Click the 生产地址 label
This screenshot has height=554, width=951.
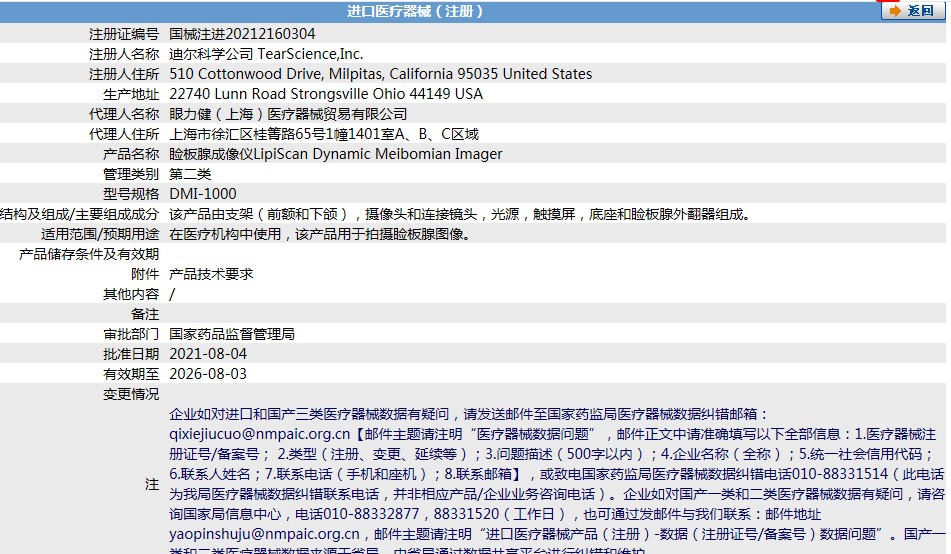[x=131, y=94]
